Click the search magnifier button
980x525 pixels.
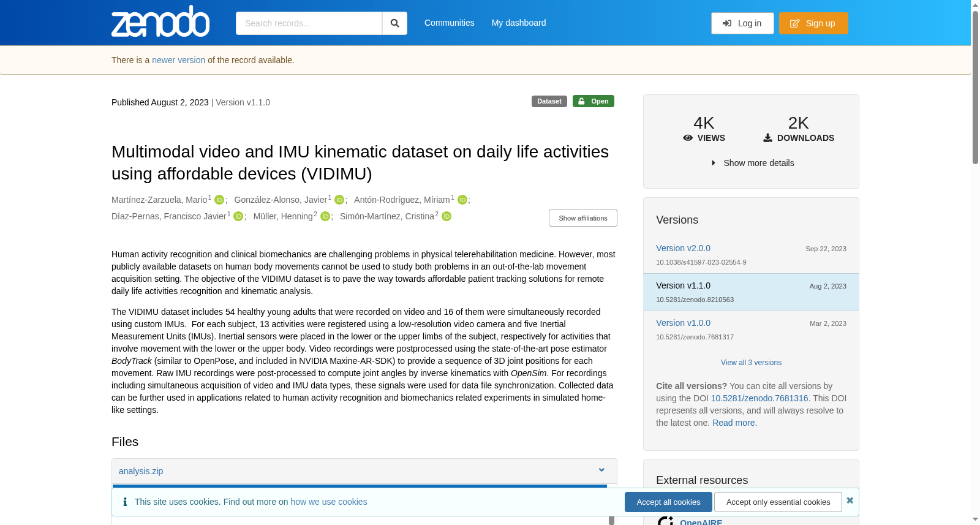(x=394, y=23)
